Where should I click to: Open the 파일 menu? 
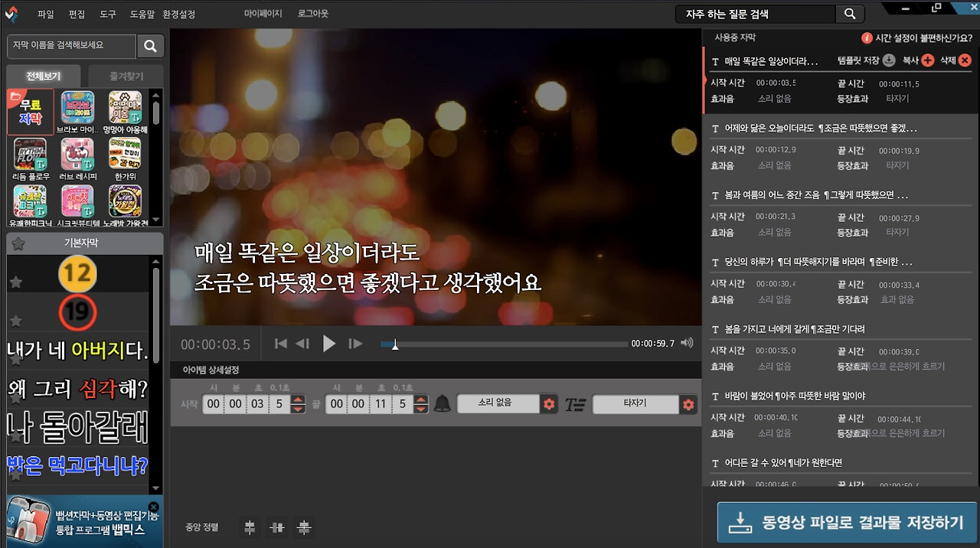pos(44,13)
